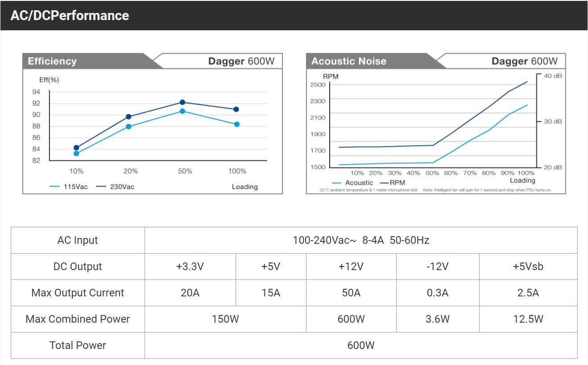Click the 230Vac data point at 20% load
This screenshot has height=365, width=588.
tap(128, 117)
